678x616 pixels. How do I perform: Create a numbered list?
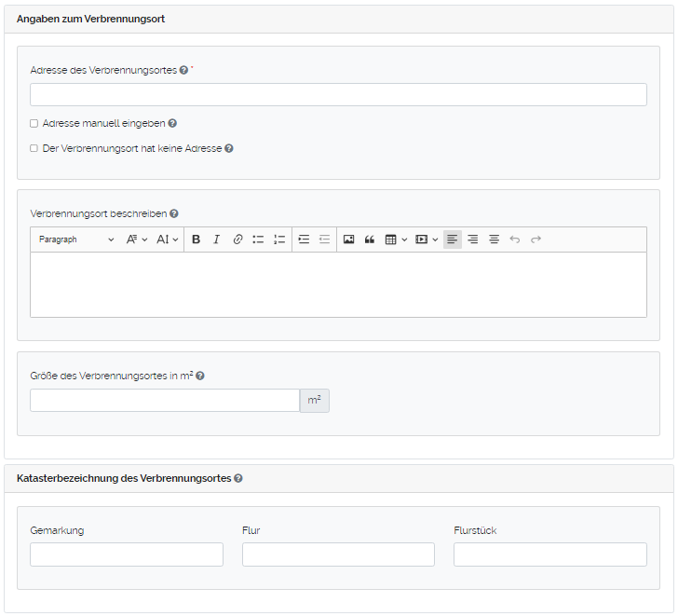[279, 240]
